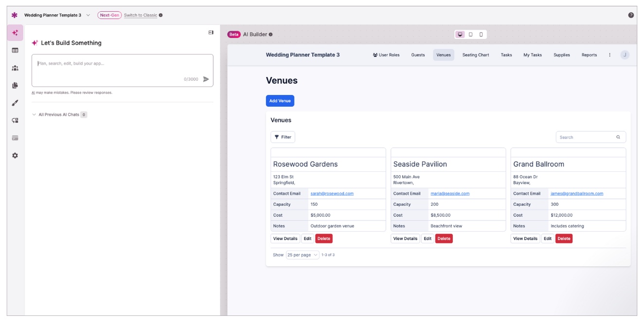Expand All Previous AI Chats
The width and height of the screenshot is (644, 329).
(x=59, y=115)
